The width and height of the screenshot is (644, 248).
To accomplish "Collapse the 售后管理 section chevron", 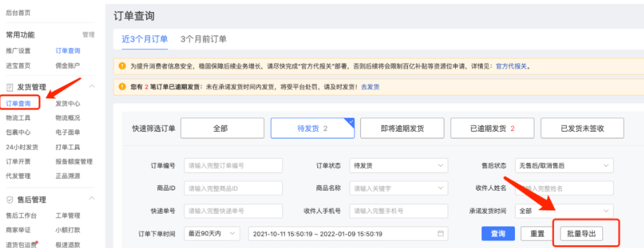I will (92, 199).
